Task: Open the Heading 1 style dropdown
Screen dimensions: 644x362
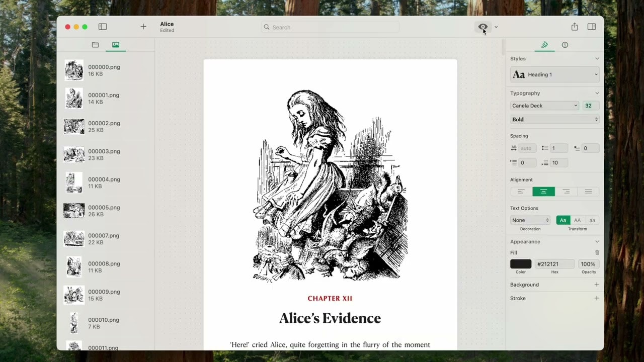Action: coord(555,74)
